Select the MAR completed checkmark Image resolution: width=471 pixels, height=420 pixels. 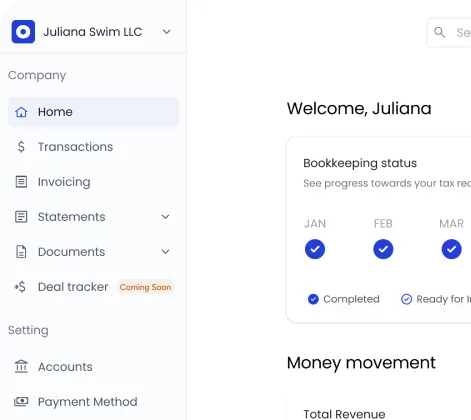click(451, 249)
